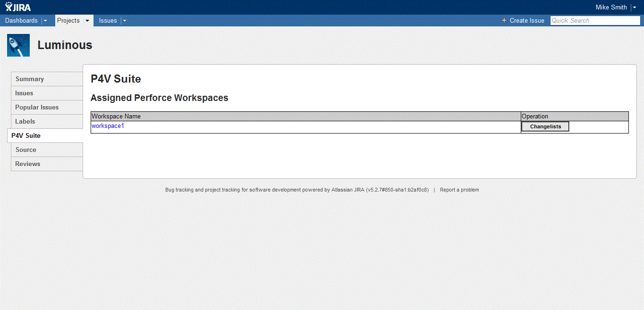Open the workspace1 link

click(x=108, y=126)
